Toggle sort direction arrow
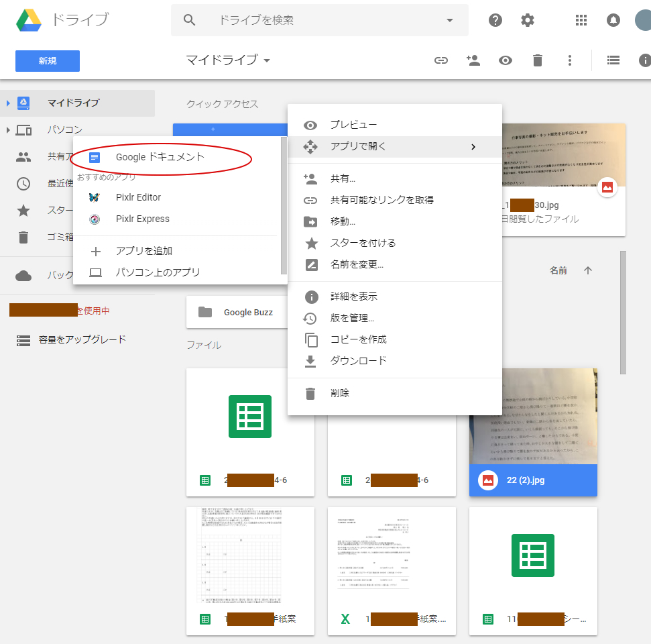The image size is (651, 644). (587, 271)
